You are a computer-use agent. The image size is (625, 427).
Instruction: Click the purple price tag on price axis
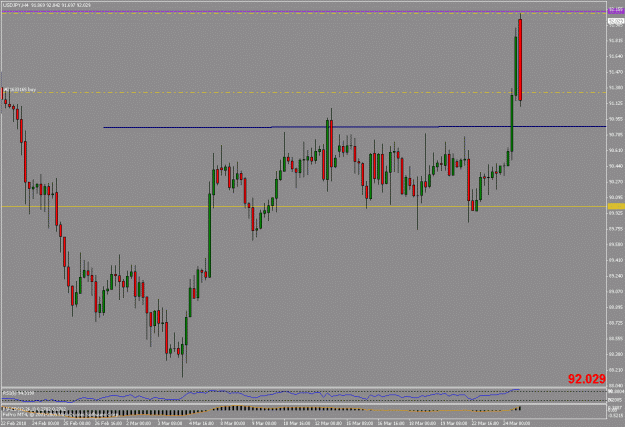click(x=616, y=10)
